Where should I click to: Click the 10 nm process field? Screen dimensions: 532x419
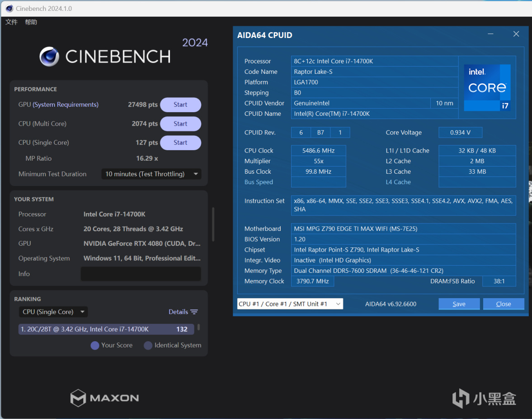point(444,103)
